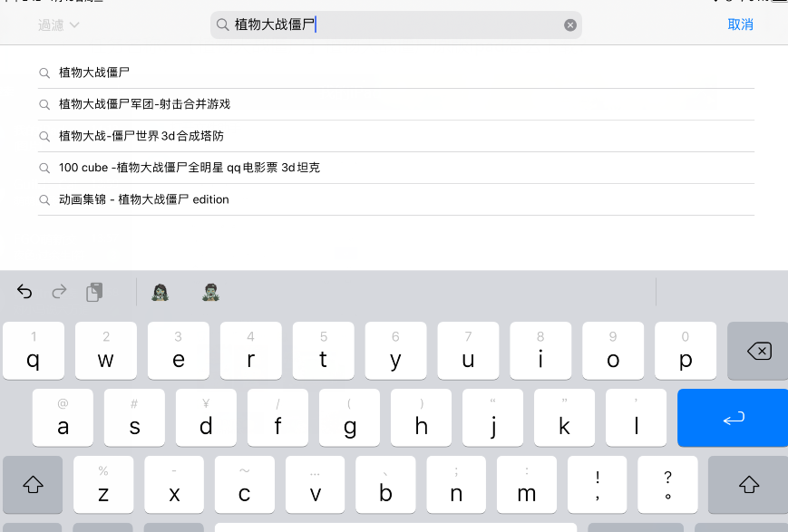The image size is (788, 532).
Task: Insert the female zombie emoji suggestion
Action: (161, 292)
